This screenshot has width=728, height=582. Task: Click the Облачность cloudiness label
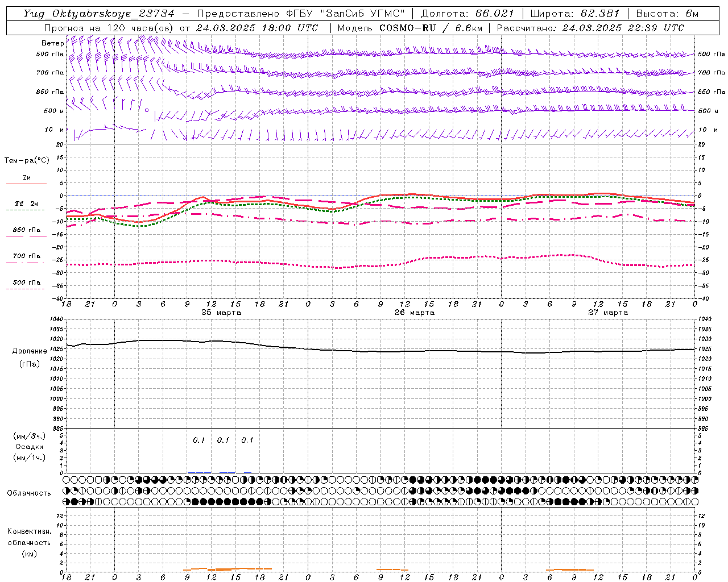point(29,493)
